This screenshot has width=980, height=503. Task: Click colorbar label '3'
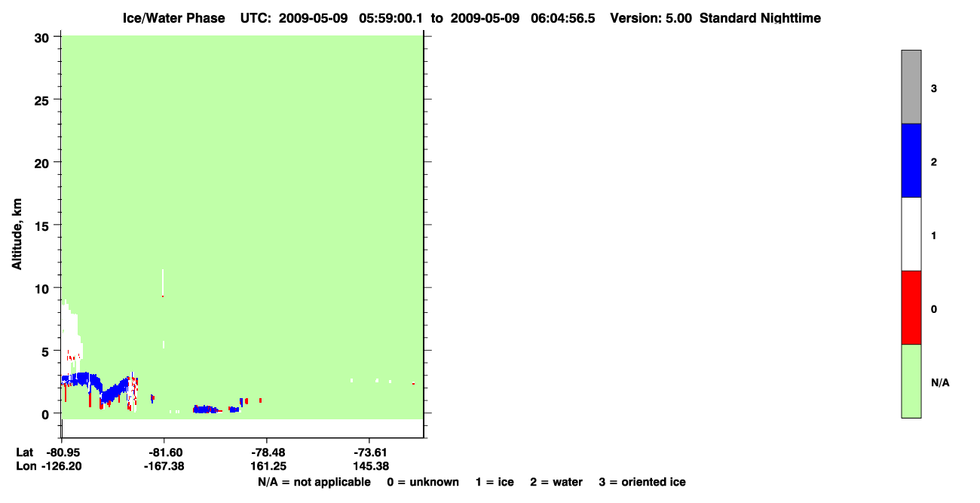pos(934,88)
